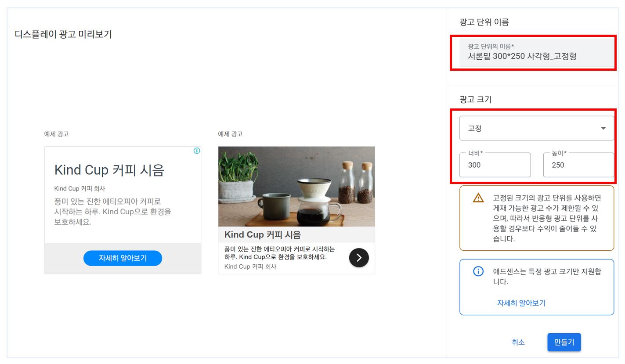Click 자세히 알아보기 button on sample ad

pos(123,258)
